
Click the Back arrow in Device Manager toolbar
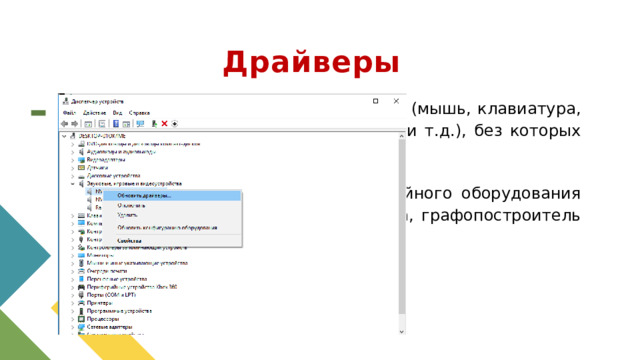(x=64, y=124)
